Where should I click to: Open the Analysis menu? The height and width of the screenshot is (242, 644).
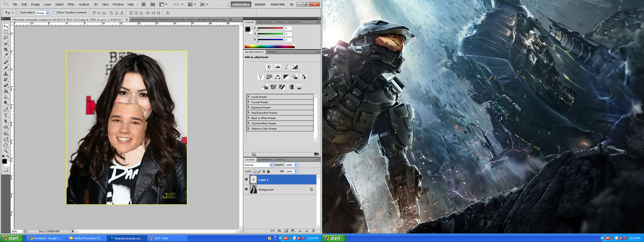84,4
